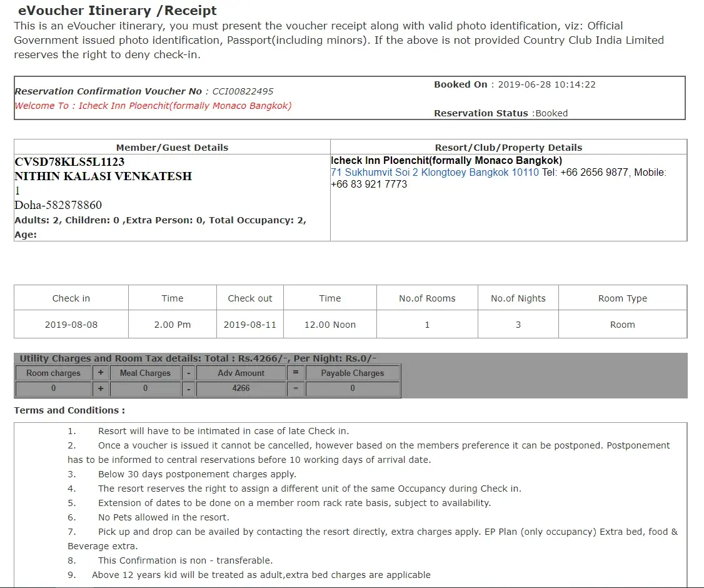This screenshot has height=588, width=704.
Task: Click the Meal Charges cell
Action: tap(145, 373)
